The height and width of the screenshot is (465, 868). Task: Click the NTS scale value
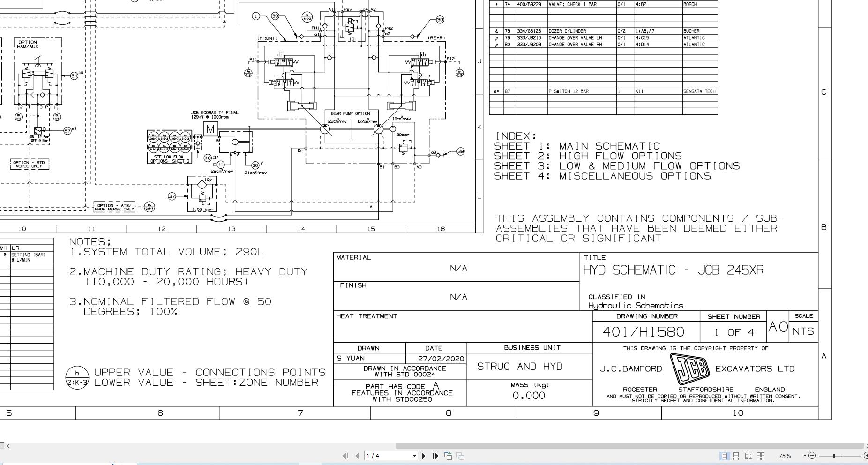tap(803, 331)
